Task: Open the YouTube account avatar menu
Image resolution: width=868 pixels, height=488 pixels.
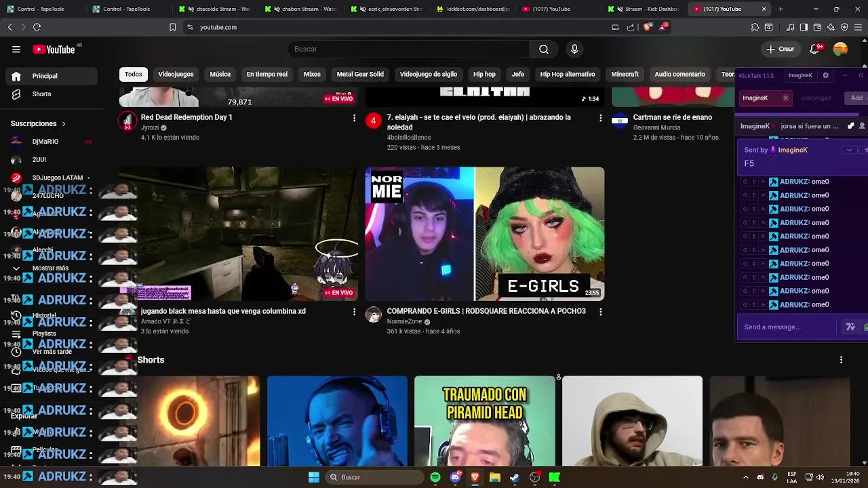Action: (840, 49)
